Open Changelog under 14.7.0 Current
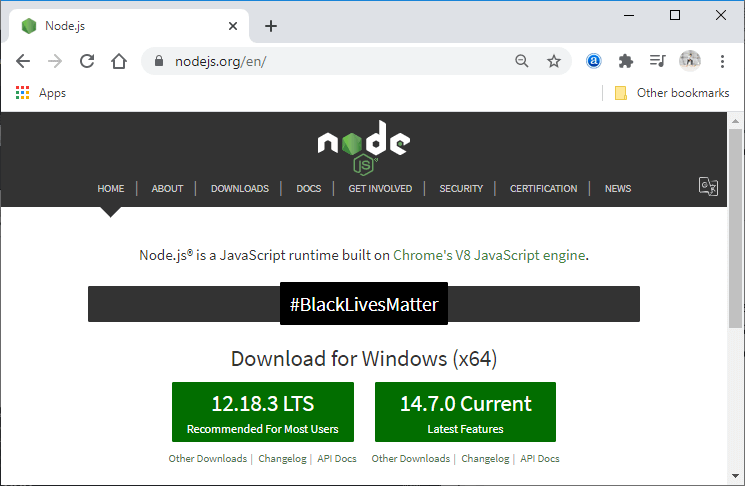 485,458
